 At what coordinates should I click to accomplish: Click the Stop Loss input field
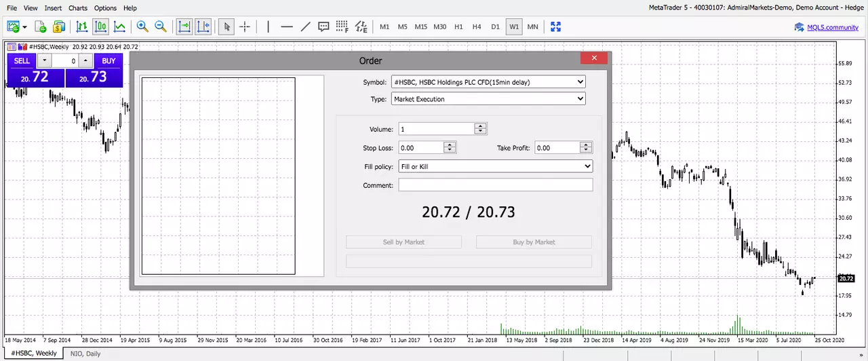pyautogui.click(x=420, y=147)
